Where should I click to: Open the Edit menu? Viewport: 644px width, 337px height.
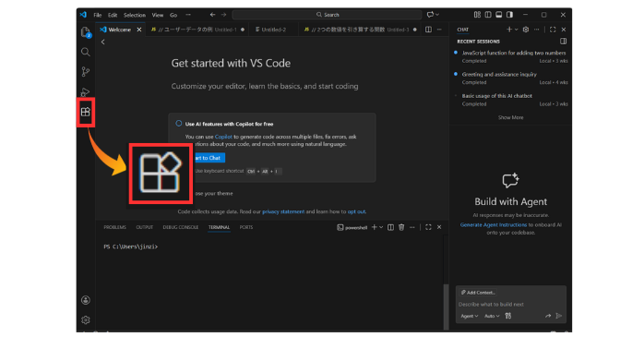click(x=113, y=15)
